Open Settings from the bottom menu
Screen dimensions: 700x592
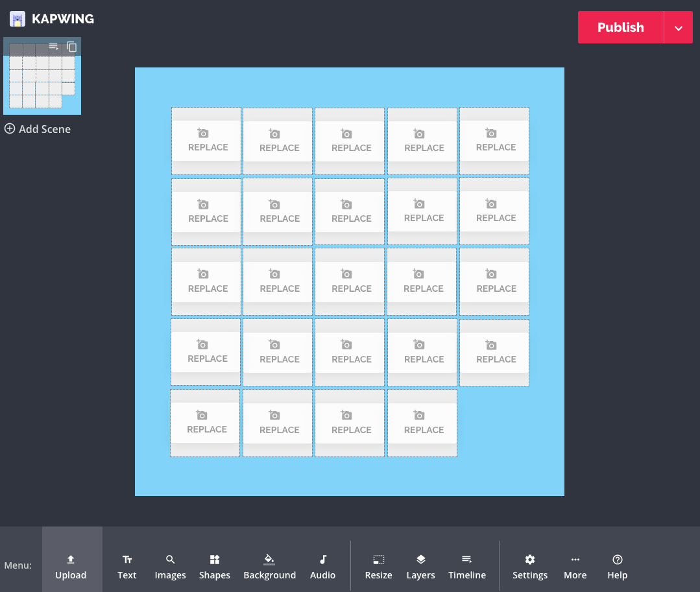click(529, 566)
